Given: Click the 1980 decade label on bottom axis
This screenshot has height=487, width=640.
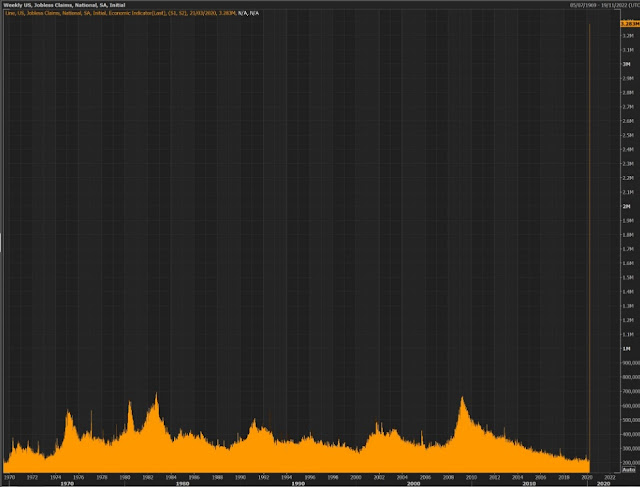Looking at the screenshot, I should 182,484.
